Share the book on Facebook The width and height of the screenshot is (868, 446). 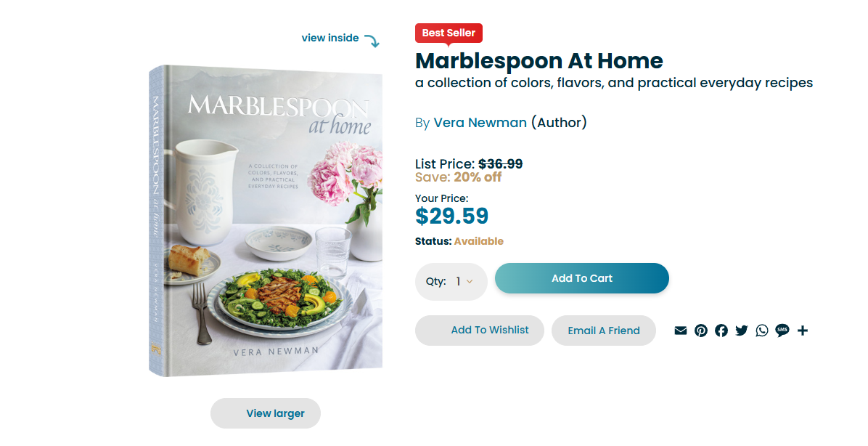(x=721, y=331)
